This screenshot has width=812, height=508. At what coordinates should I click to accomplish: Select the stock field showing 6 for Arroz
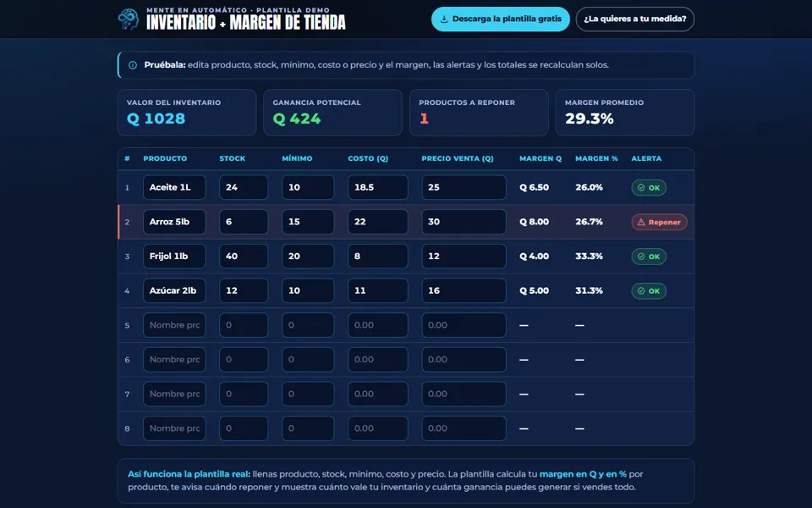click(244, 222)
